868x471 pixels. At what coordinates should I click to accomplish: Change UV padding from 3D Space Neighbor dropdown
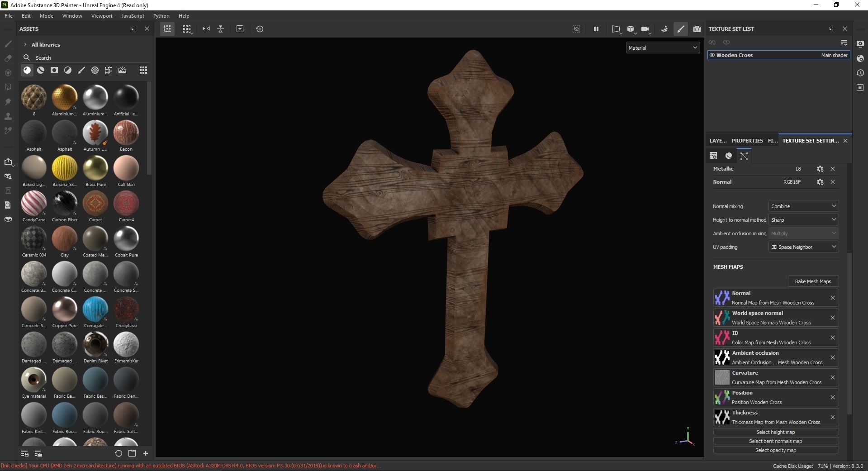point(803,247)
